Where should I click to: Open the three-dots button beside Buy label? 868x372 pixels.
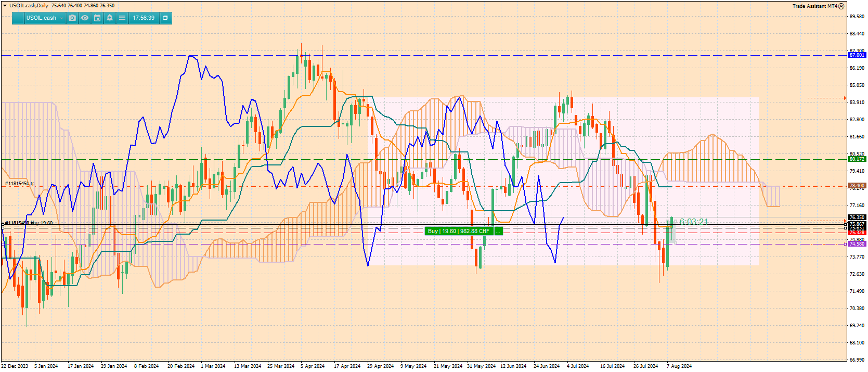[498, 231]
